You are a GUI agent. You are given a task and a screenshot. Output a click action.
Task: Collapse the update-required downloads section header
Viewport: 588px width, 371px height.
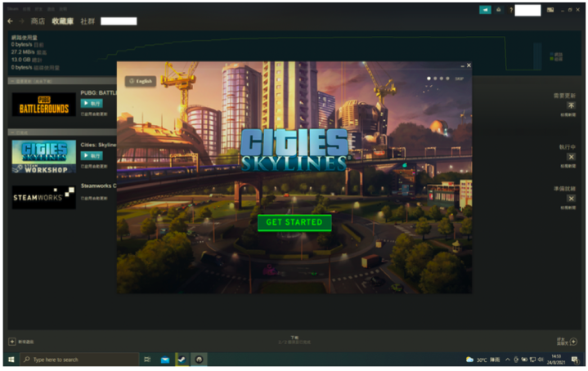[62, 81]
